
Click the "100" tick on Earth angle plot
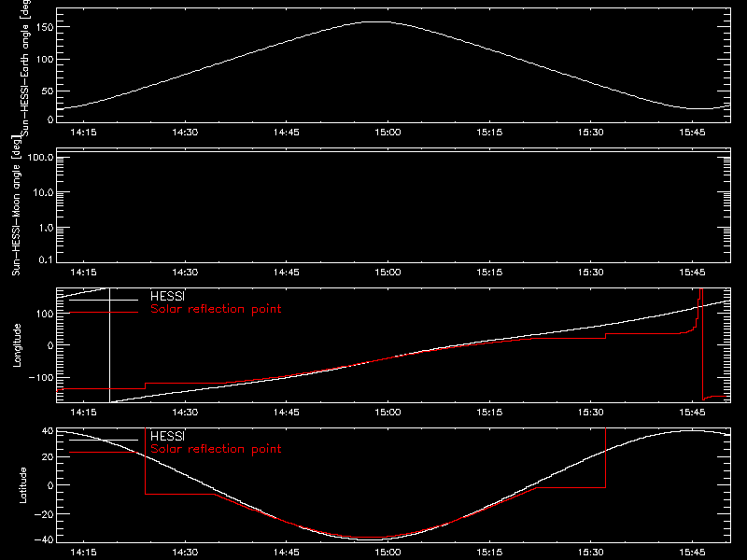click(44, 59)
